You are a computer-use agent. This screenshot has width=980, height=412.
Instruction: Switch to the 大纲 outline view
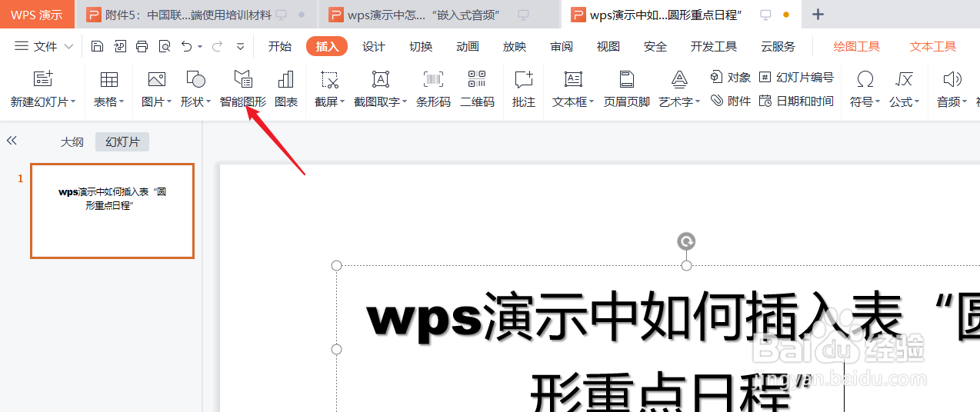click(72, 141)
